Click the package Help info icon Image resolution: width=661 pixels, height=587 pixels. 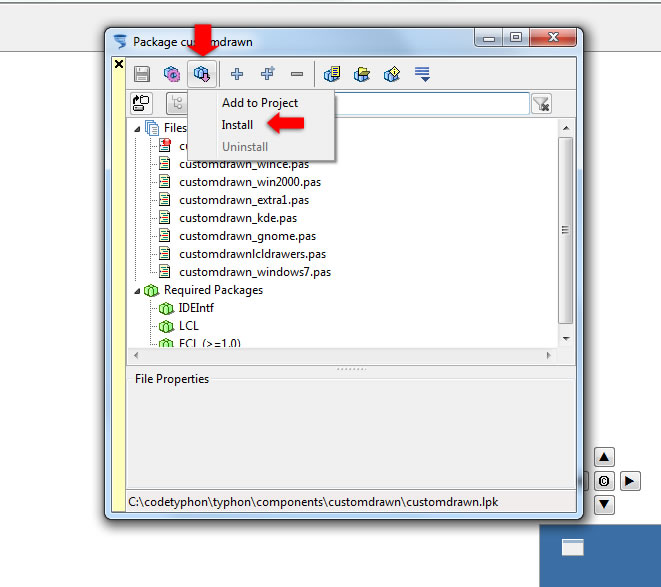coord(392,74)
